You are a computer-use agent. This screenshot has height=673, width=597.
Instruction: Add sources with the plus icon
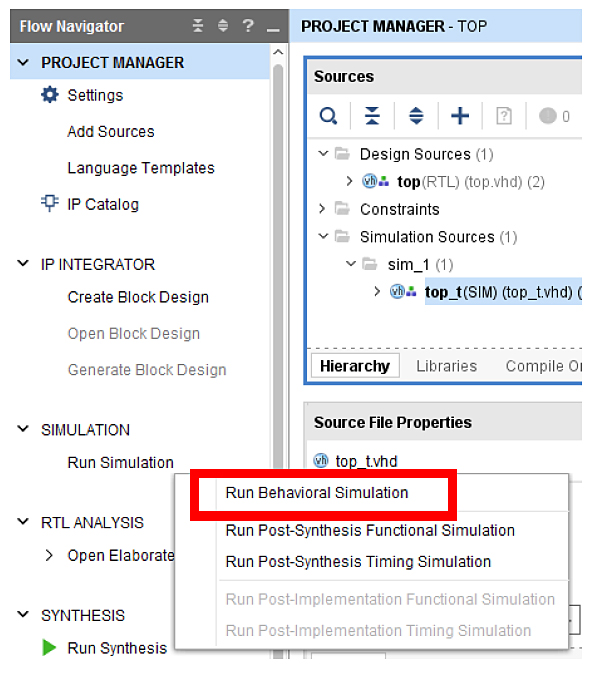[460, 116]
